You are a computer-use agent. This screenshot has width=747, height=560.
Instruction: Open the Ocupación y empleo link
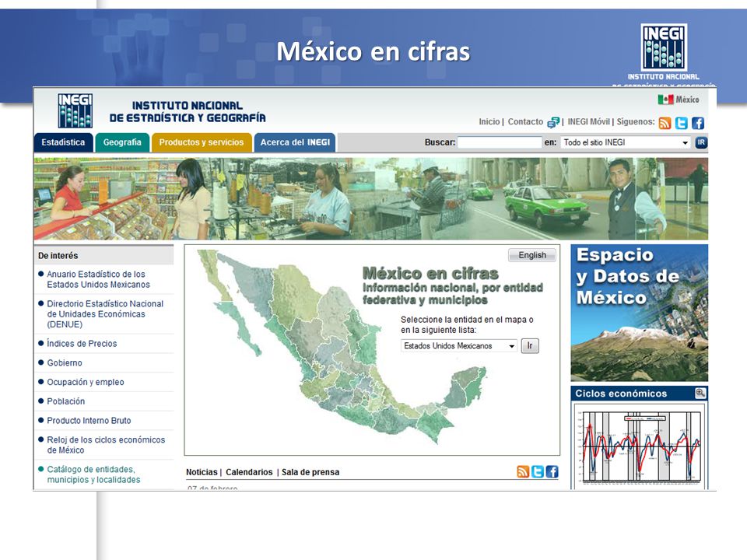(x=86, y=382)
